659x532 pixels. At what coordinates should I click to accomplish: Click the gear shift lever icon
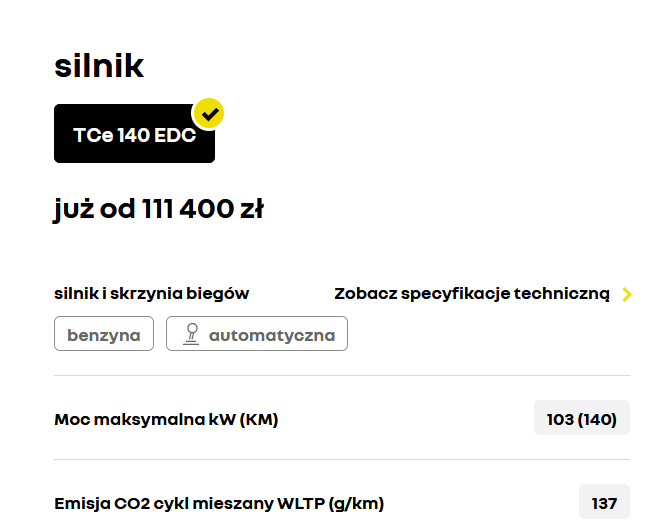[x=190, y=335]
